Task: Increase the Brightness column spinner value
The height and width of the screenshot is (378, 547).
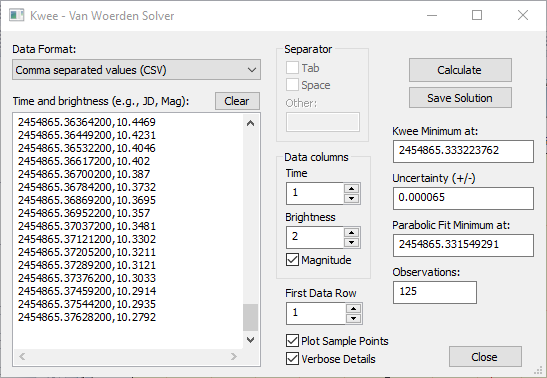Action: tap(351, 233)
